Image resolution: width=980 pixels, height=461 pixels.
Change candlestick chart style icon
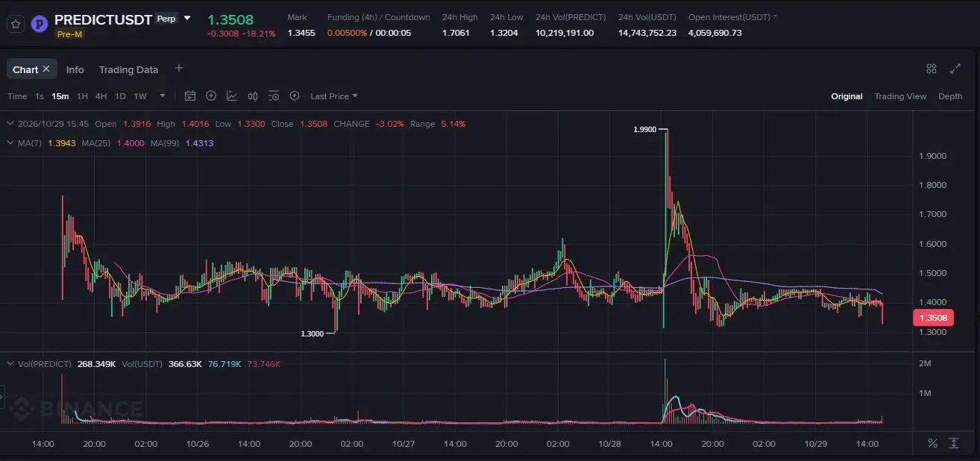pyautogui.click(x=253, y=96)
